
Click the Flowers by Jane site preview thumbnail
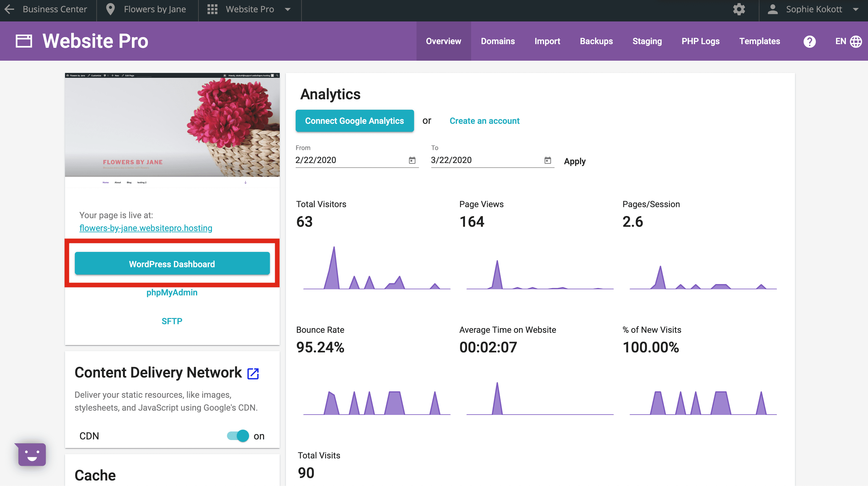pos(172,130)
